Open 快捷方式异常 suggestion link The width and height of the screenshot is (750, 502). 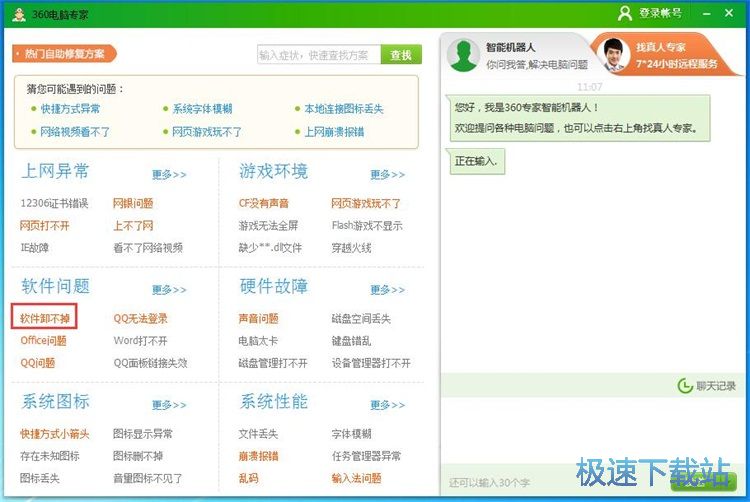click(70, 109)
